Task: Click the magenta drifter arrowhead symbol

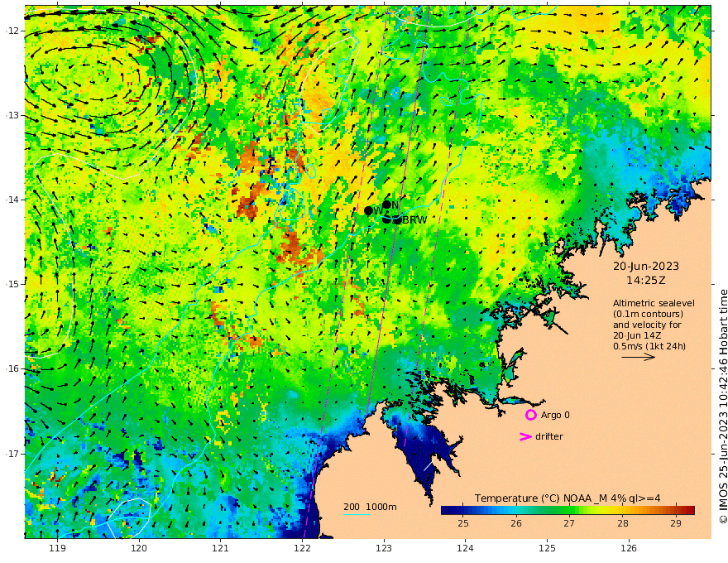Action: [x=525, y=436]
